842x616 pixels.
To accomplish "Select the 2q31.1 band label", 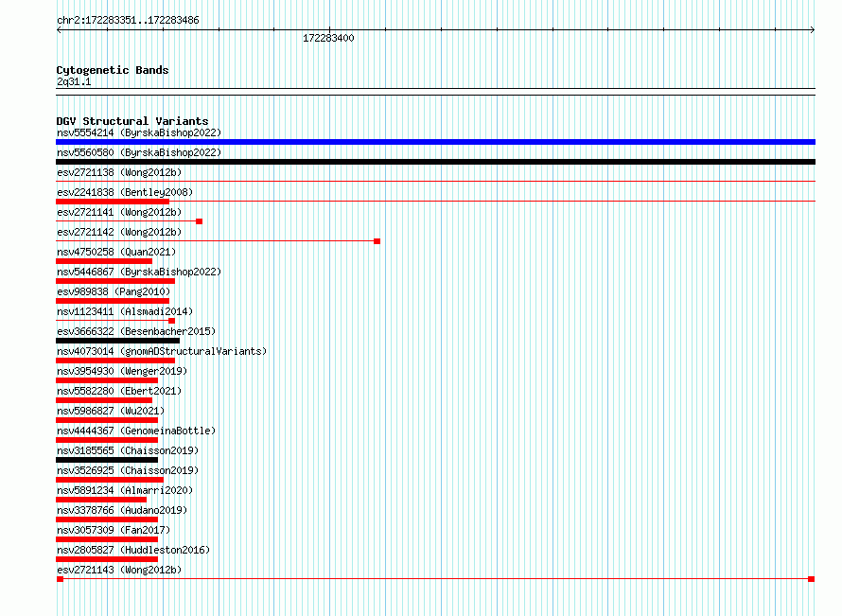I will point(74,81).
